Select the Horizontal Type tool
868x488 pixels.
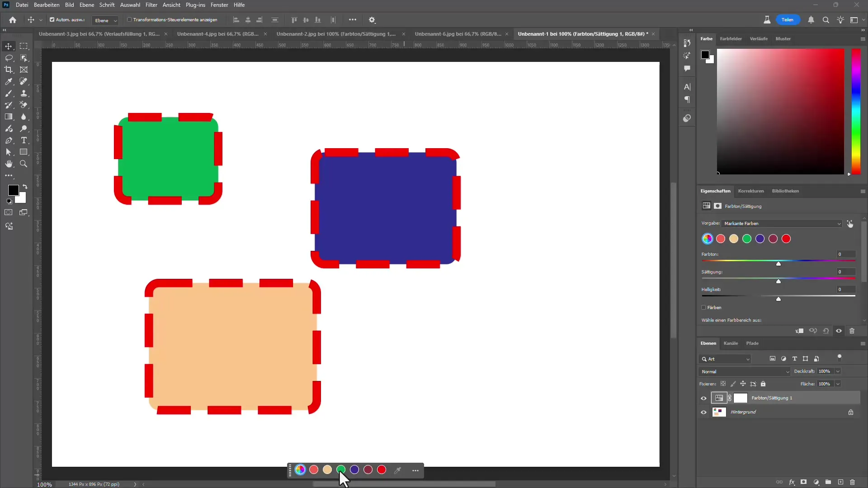pyautogui.click(x=24, y=141)
